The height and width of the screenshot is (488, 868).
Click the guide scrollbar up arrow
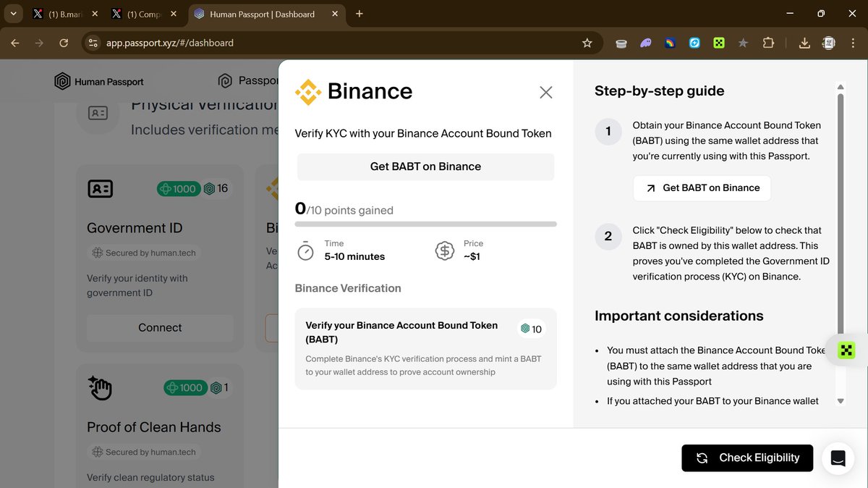tap(840, 87)
